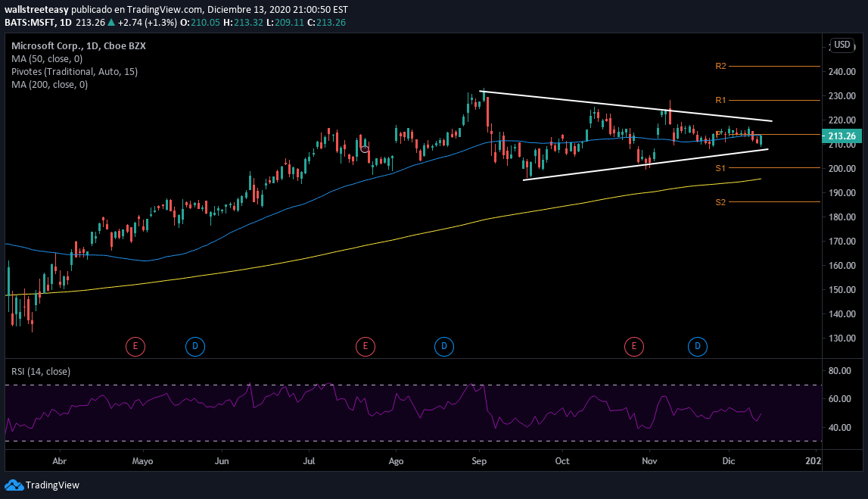
Task: Click the Oct label on time axis
Action: pos(562,461)
